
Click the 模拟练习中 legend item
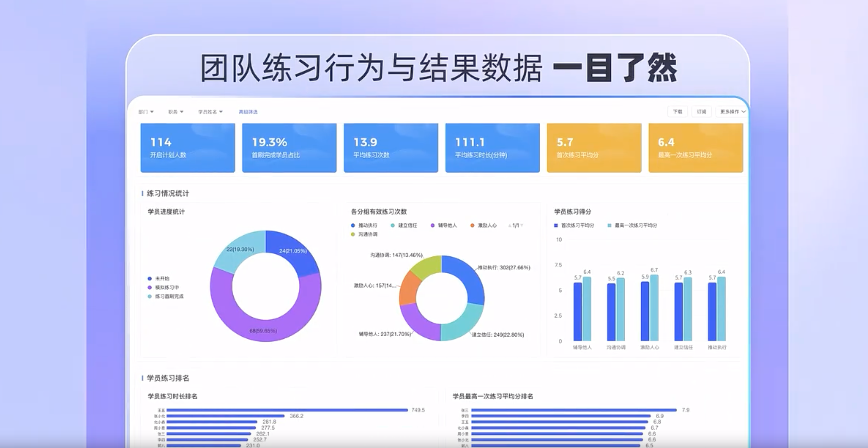click(165, 288)
